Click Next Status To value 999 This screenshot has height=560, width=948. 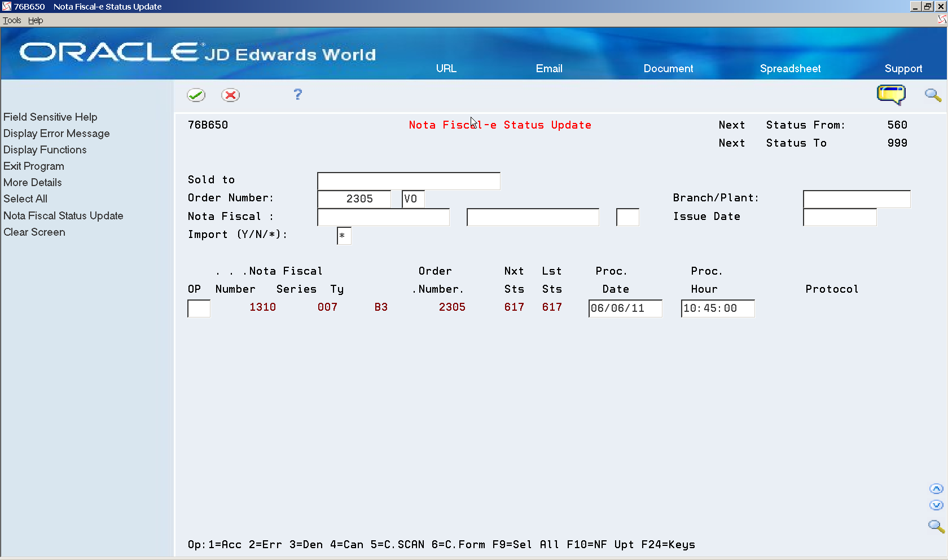pos(897,143)
